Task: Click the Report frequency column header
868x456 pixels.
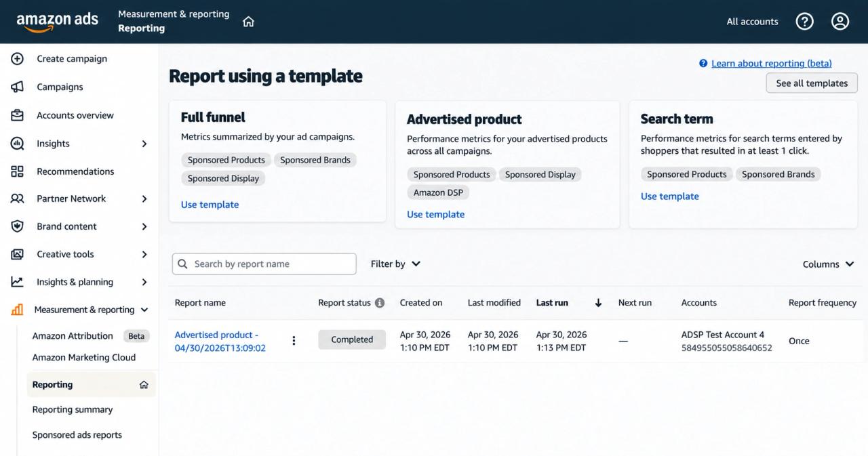Action: 823,303
